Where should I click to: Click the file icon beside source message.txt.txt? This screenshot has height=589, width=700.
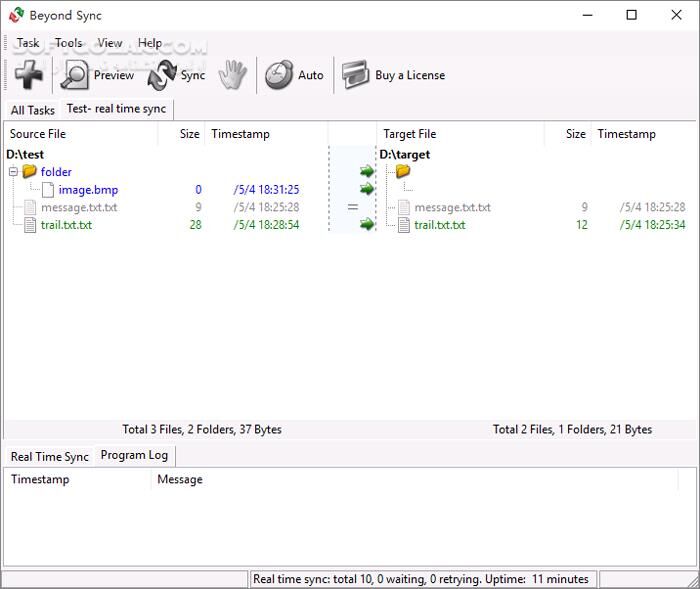30,207
